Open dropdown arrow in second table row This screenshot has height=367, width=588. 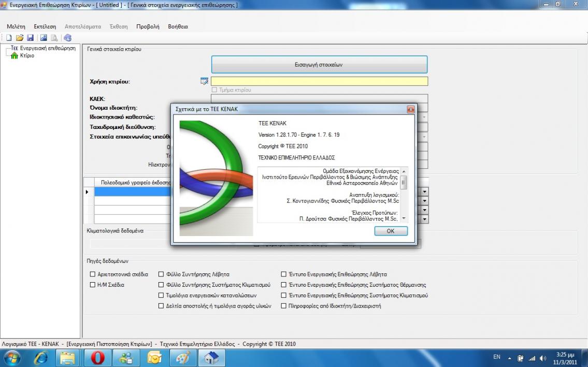(x=424, y=200)
